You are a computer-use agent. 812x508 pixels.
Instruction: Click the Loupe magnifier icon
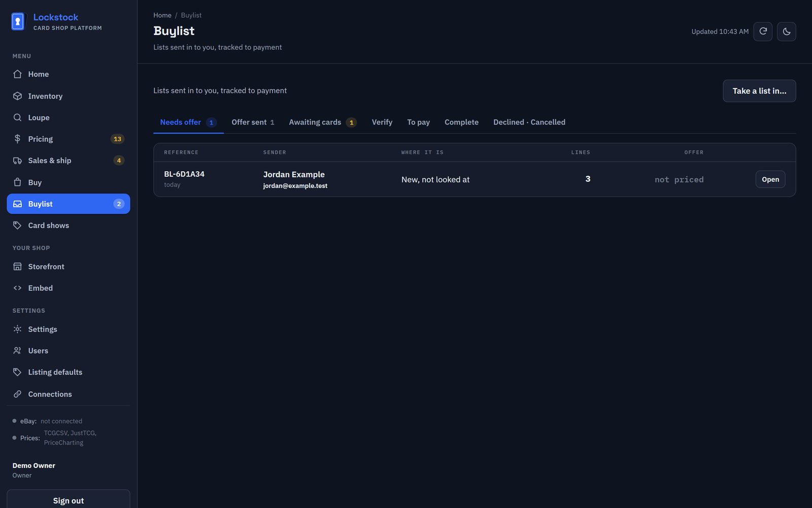tap(17, 117)
